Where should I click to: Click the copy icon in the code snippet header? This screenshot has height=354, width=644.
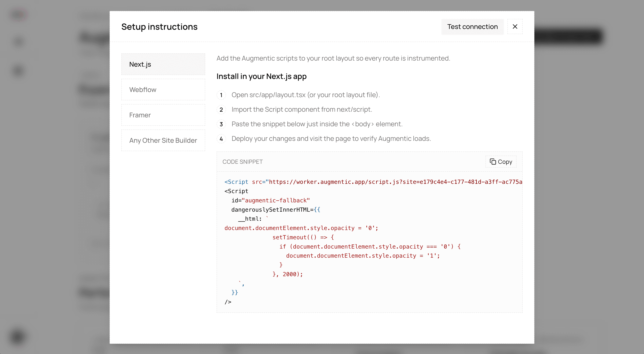pos(492,161)
